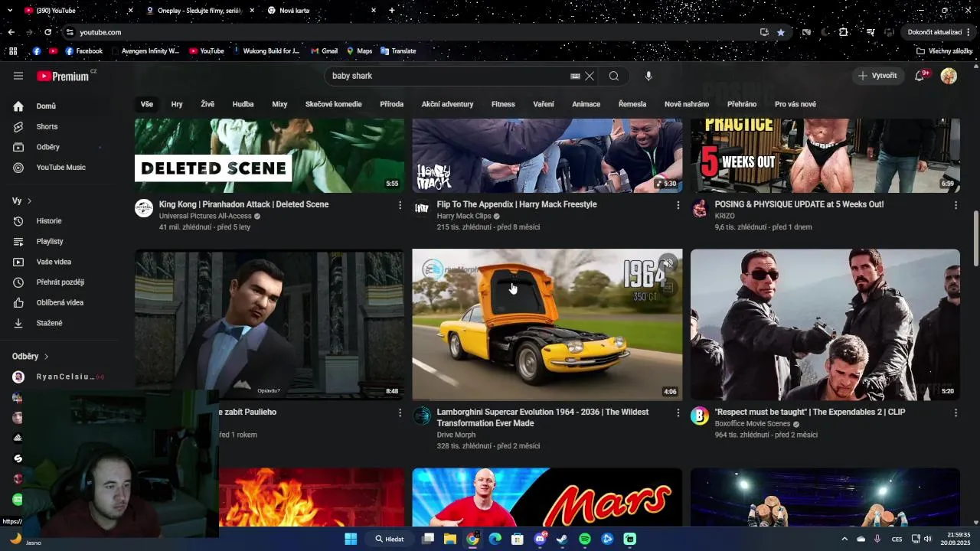Open the YouTube guide hamburger menu
The width and height of the screenshot is (980, 551).
point(18,76)
